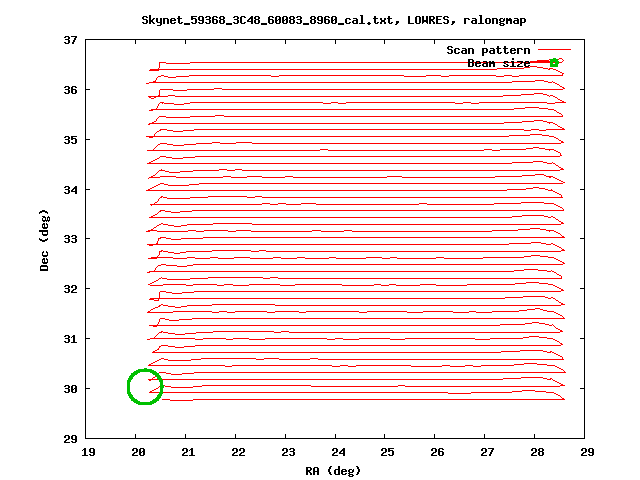Select tick label 31 on Dec axis
The height and width of the screenshot is (480, 640).
[70, 339]
